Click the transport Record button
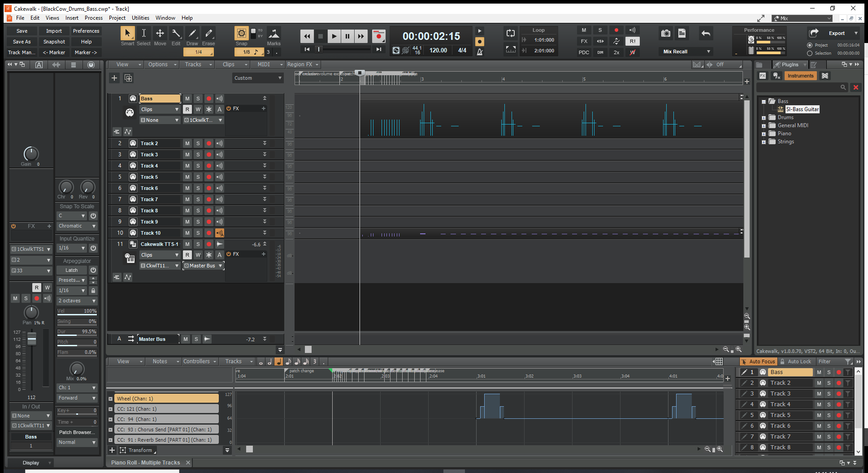Image resolution: width=868 pixels, height=473 pixels. coord(378,36)
